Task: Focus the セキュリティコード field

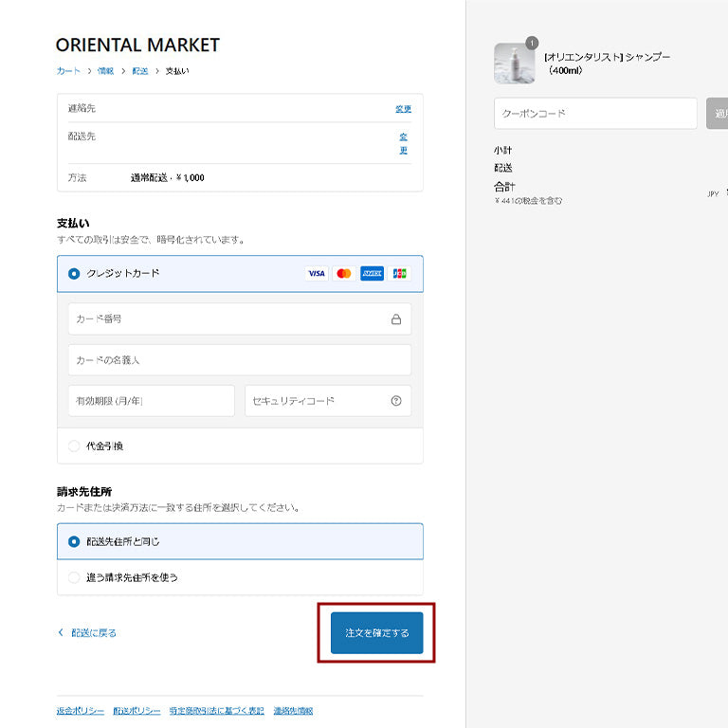Action: coord(328,401)
